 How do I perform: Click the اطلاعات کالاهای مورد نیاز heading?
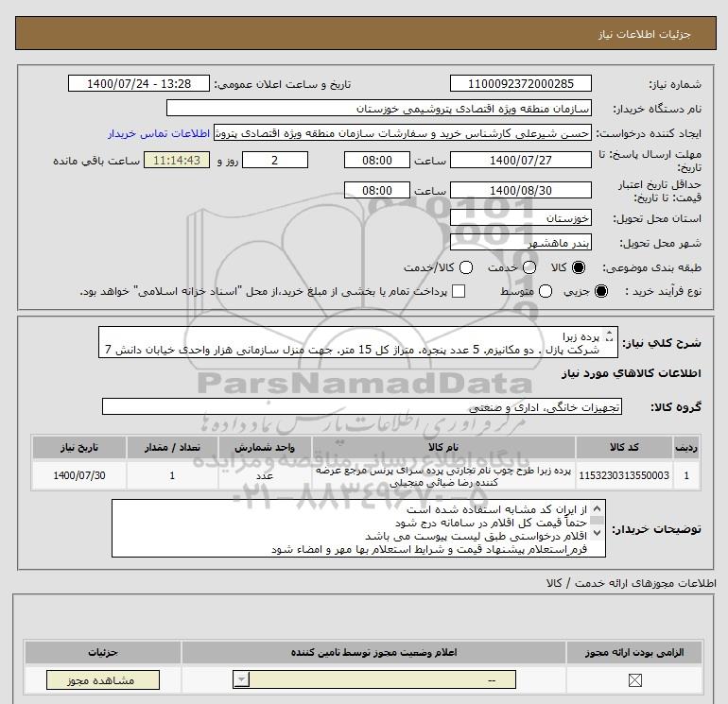pos(632,373)
